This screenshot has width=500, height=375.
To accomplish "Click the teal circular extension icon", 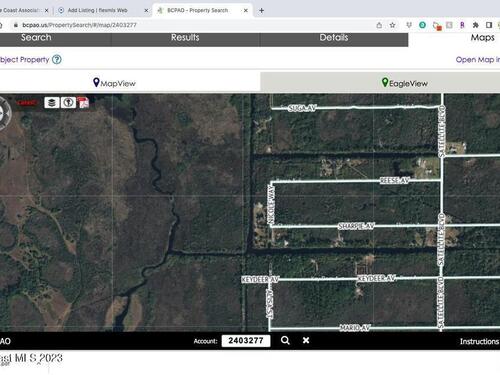I will tap(422, 25).
